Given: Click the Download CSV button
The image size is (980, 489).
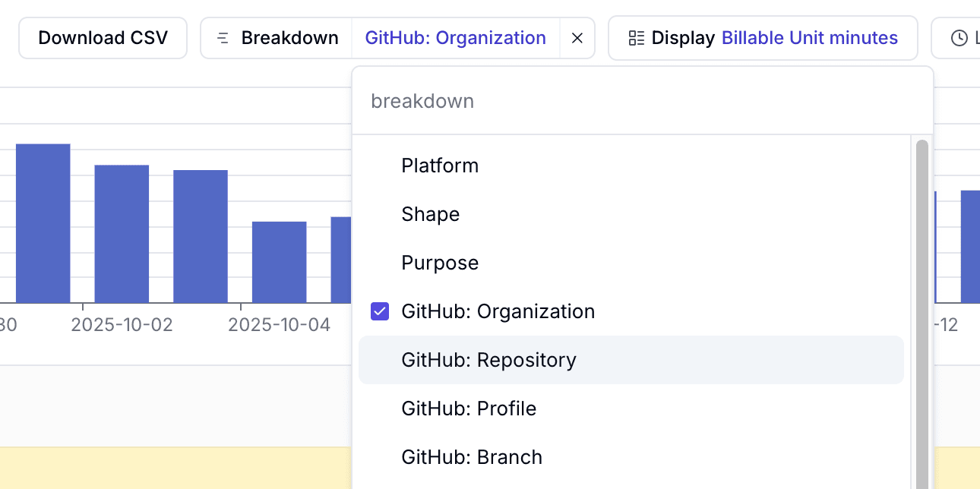Looking at the screenshot, I should [103, 37].
